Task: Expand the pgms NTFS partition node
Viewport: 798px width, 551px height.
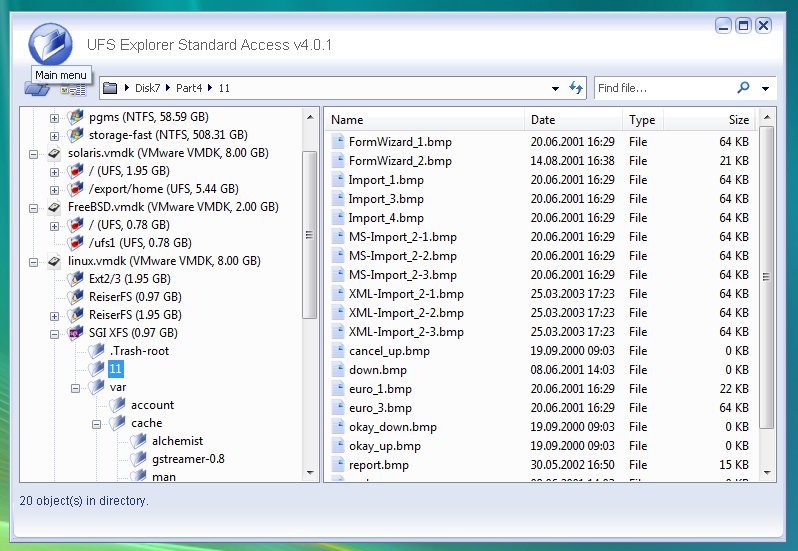Action: click(54, 118)
